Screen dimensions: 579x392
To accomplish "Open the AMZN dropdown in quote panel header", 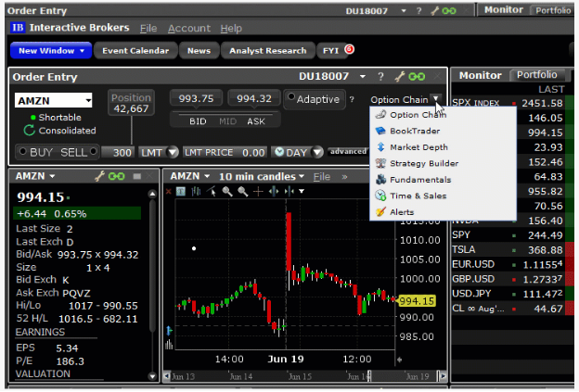I will 52,176.
